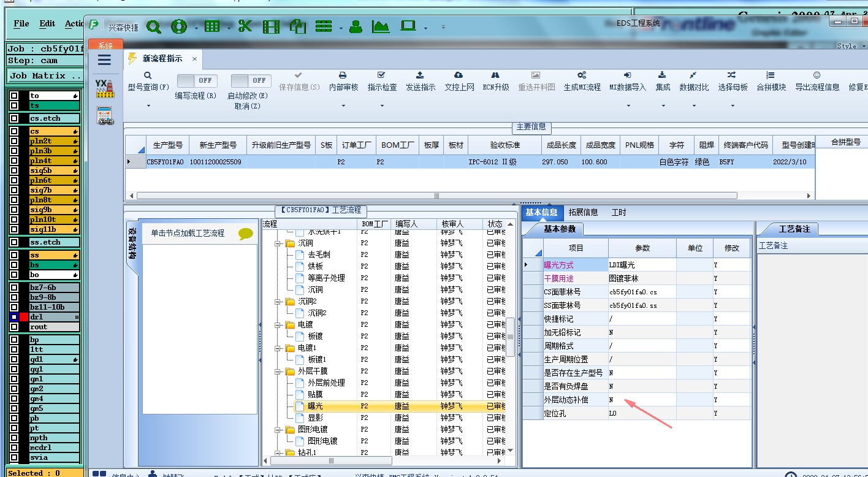Click the green copy documents icon
This screenshot has height=477, width=868.
pyautogui.click(x=298, y=26)
